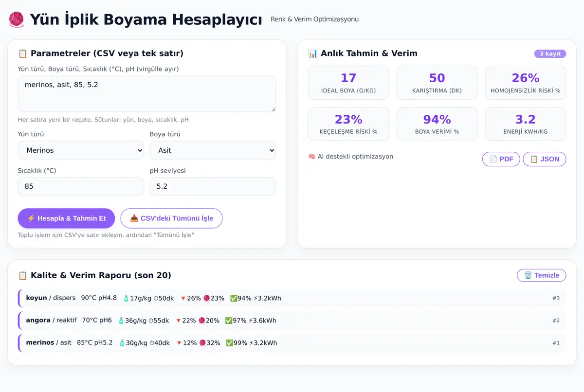Click the Karıştırma (dk) stat card

point(437,83)
